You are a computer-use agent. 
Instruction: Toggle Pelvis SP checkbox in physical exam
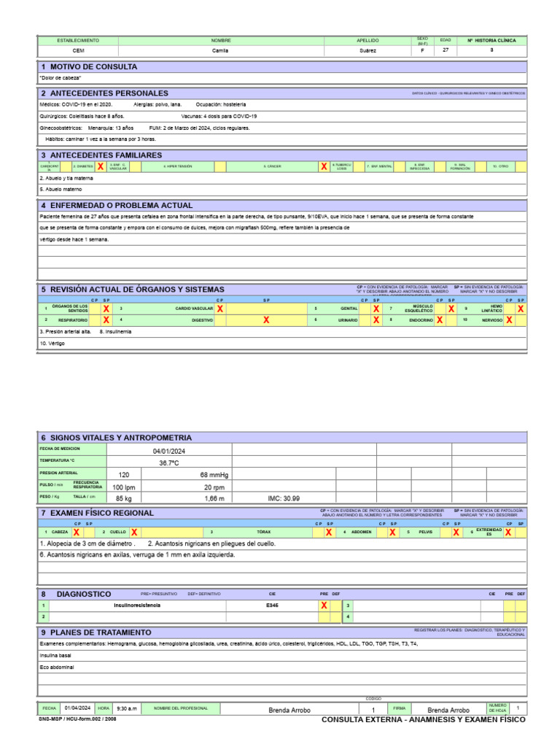coord(456,532)
